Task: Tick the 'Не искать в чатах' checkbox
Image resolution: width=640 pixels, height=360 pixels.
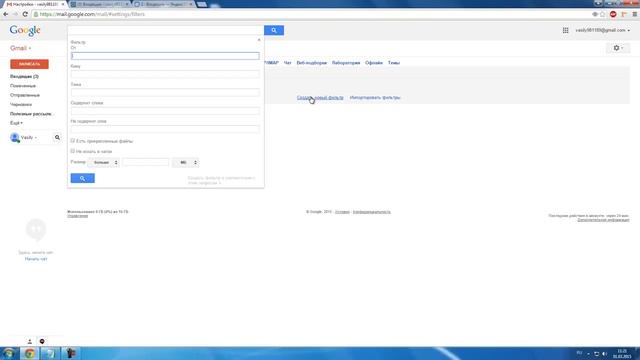Action: point(73,151)
